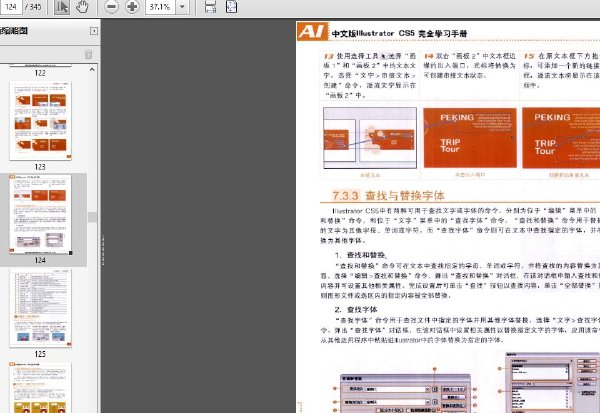
Task: Click the 7.3.3 section heading in the document
Action: pyautogui.click(x=390, y=196)
